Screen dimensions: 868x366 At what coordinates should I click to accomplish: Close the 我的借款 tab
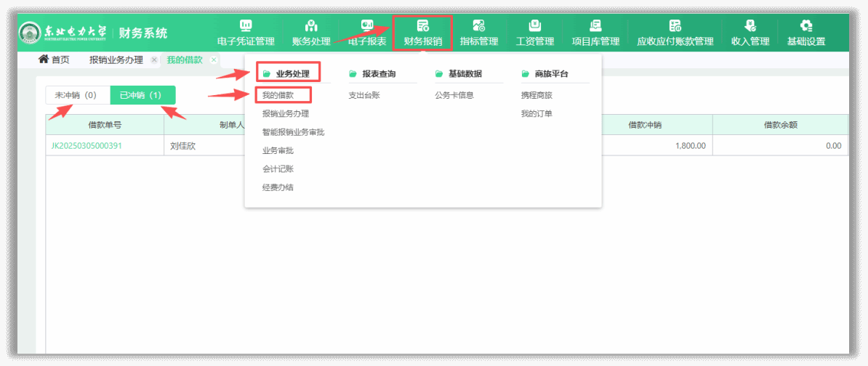click(x=214, y=60)
